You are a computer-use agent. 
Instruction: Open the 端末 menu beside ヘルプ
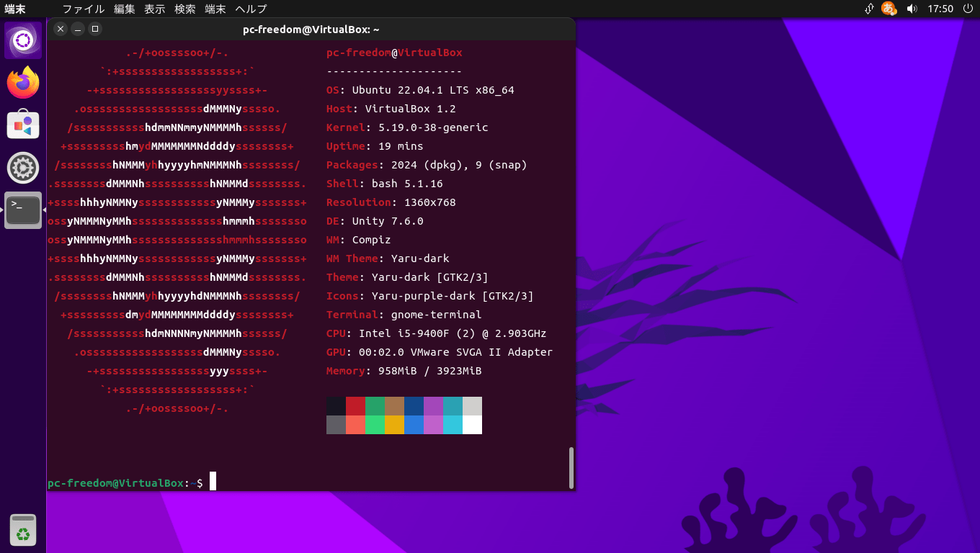coord(215,9)
